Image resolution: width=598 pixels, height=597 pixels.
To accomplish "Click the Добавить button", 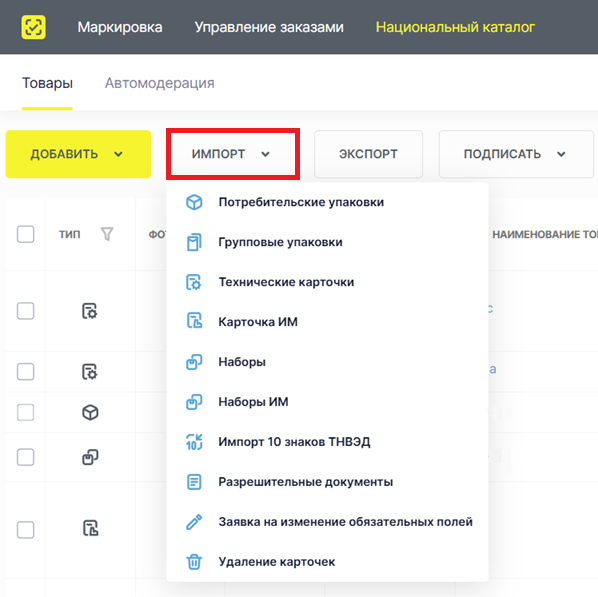I will (78, 154).
